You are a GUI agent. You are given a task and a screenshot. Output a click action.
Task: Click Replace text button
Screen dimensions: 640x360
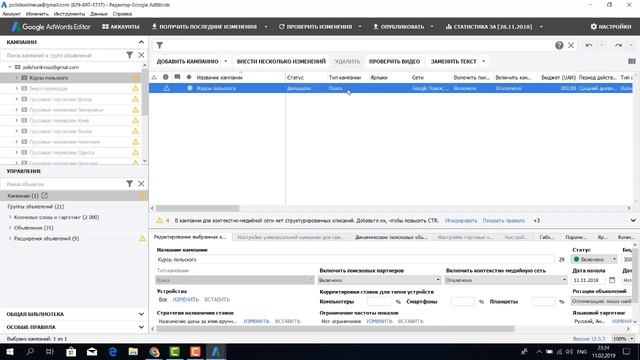pyautogui.click(x=453, y=61)
